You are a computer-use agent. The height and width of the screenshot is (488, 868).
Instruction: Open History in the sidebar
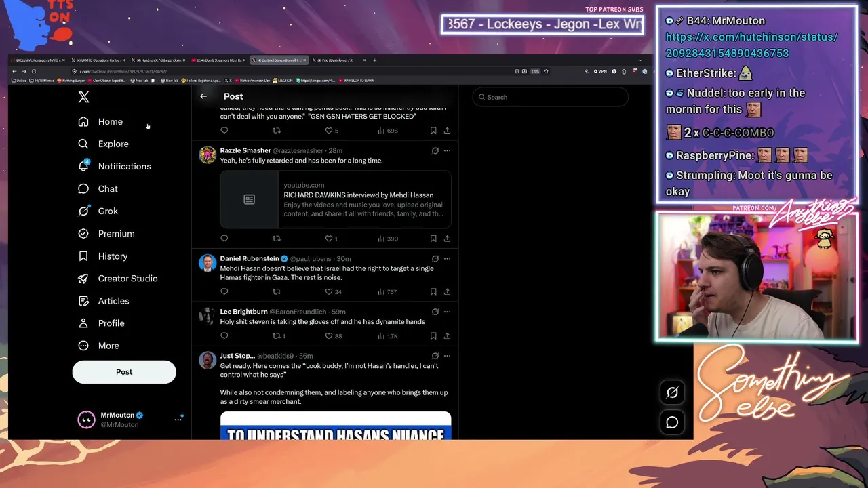click(102, 256)
